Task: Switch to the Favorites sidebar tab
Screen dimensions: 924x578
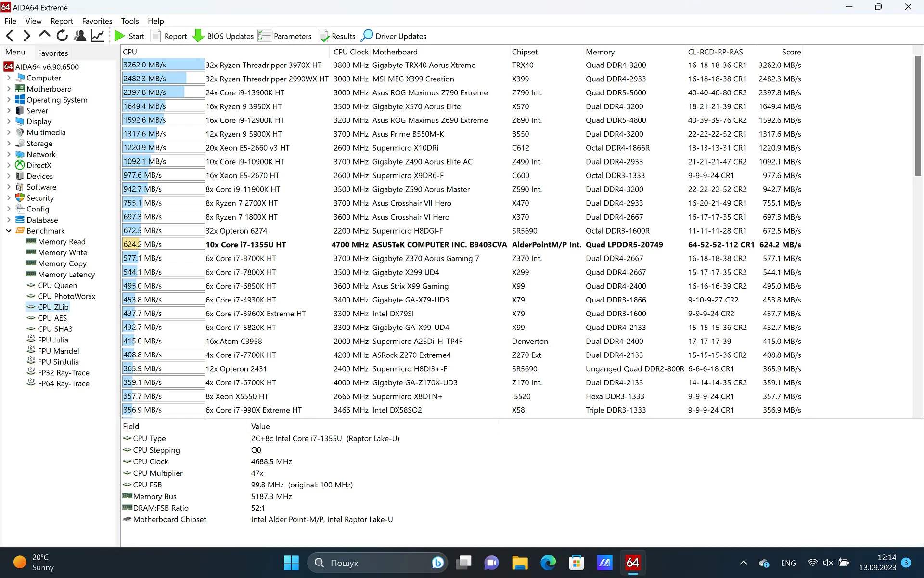Action: 53,53
